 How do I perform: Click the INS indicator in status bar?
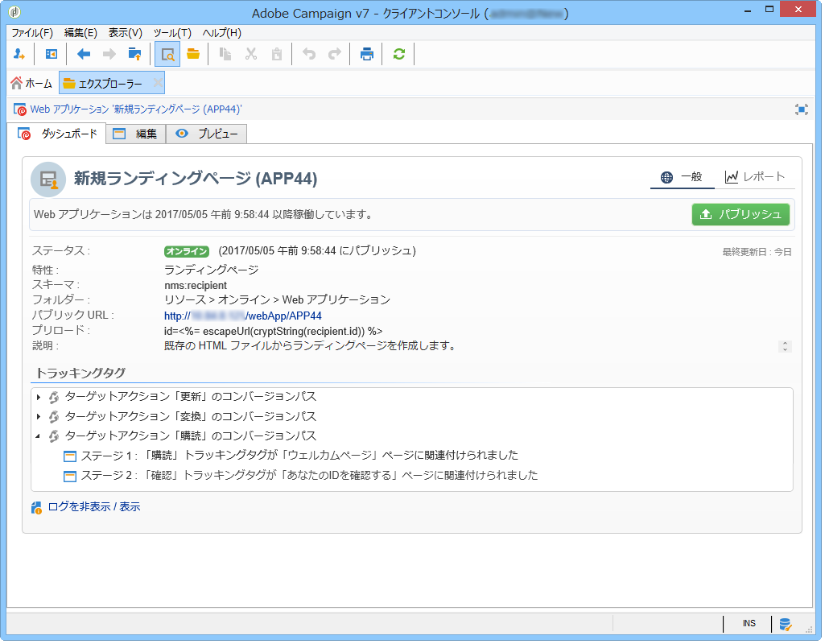tap(749, 624)
